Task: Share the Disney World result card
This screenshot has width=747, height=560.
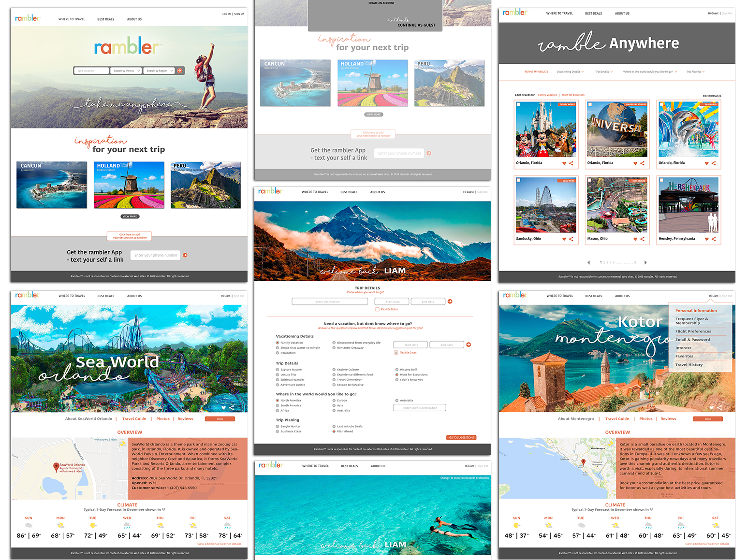Action: click(x=571, y=163)
